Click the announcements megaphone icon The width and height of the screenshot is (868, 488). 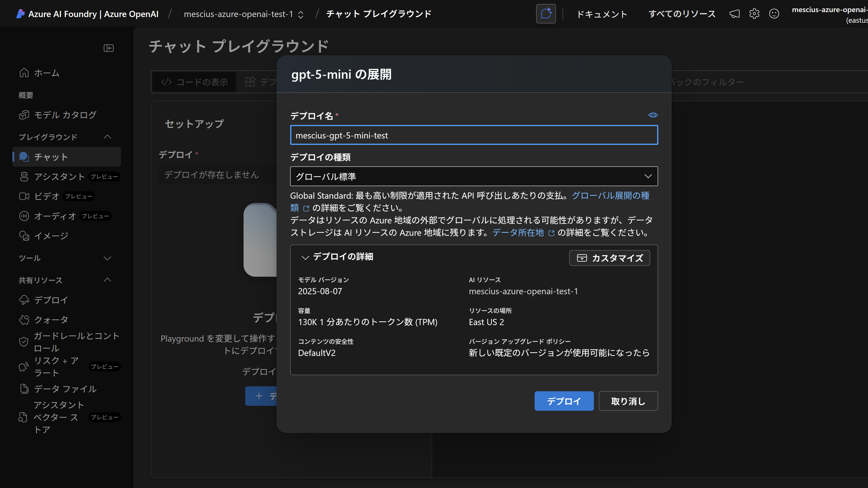coord(735,14)
